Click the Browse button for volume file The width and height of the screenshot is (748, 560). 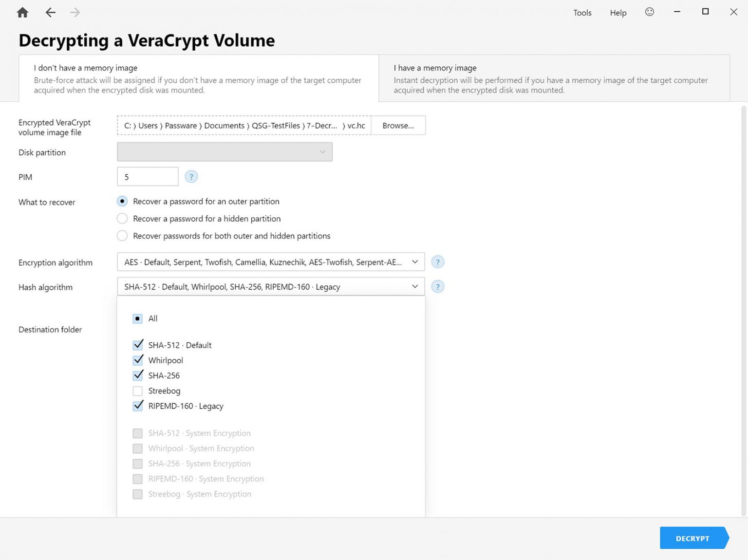[398, 125]
